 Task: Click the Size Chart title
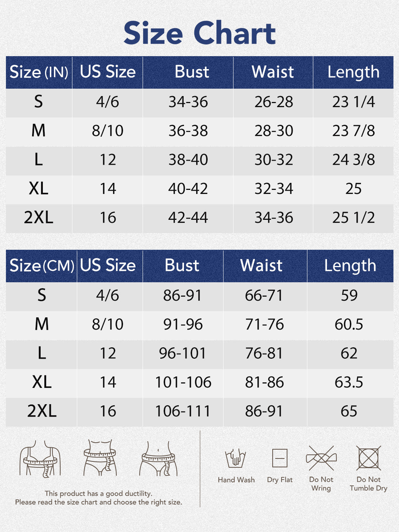click(x=199, y=33)
